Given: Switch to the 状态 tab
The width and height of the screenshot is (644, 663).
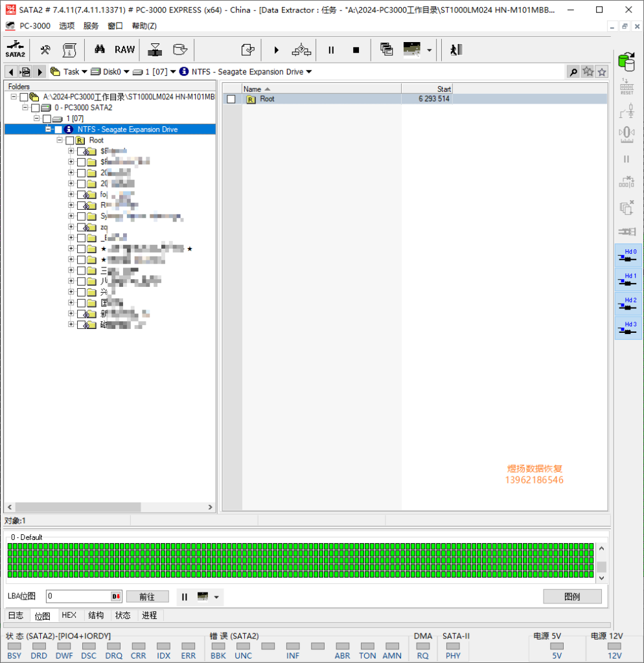Looking at the screenshot, I should click(122, 615).
